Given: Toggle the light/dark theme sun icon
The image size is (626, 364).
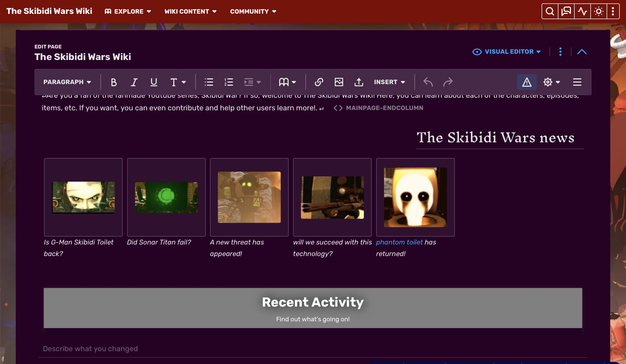Looking at the screenshot, I should (x=598, y=12).
